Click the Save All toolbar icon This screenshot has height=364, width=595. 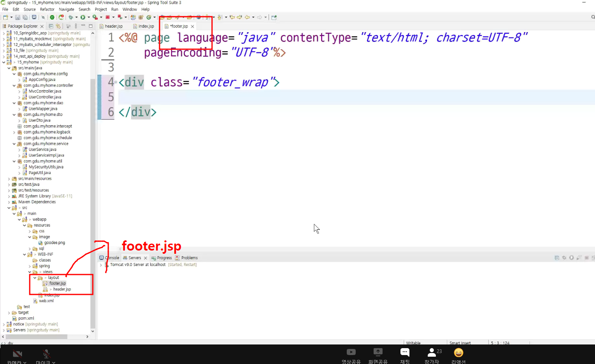coord(25,17)
